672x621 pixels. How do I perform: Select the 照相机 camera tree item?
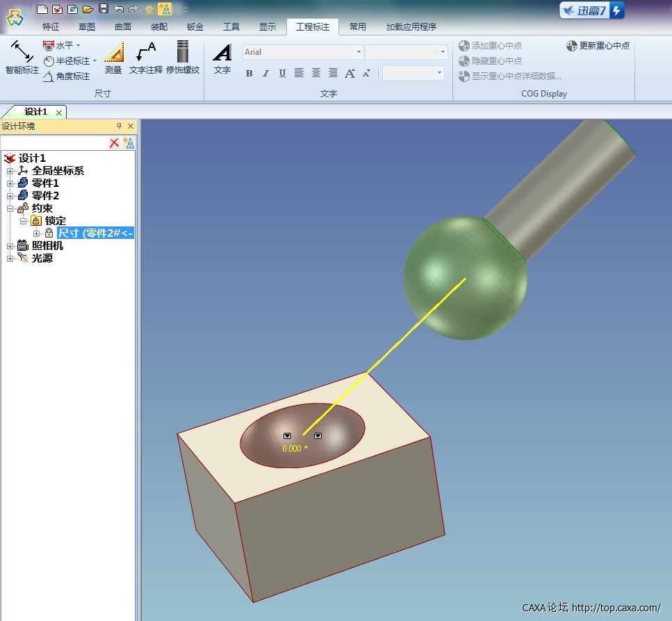point(47,246)
